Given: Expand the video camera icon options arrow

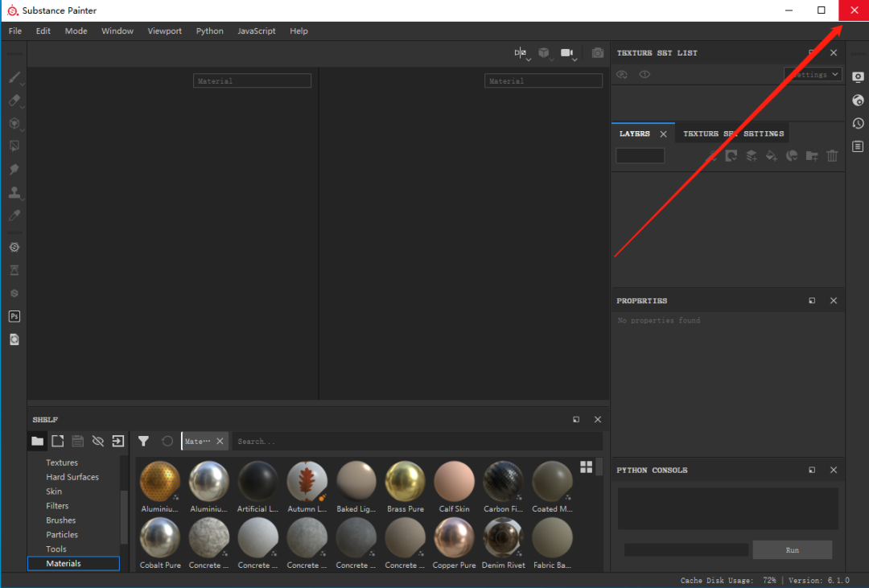Looking at the screenshot, I should pyautogui.click(x=575, y=60).
